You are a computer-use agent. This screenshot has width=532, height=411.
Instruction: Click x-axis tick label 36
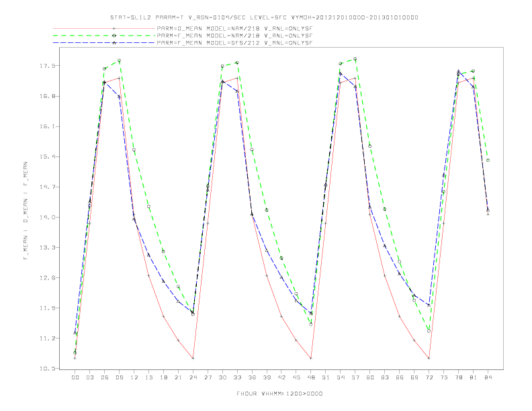click(x=252, y=377)
